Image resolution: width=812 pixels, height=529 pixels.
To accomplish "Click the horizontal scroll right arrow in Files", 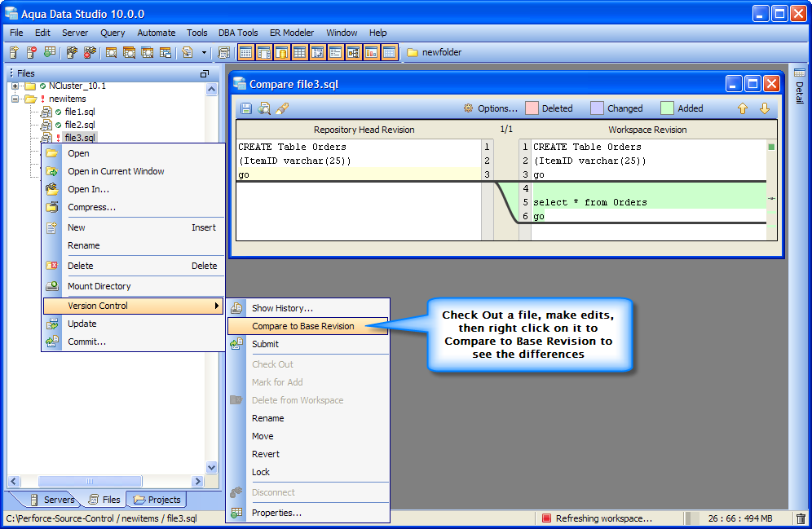I will click(197, 482).
